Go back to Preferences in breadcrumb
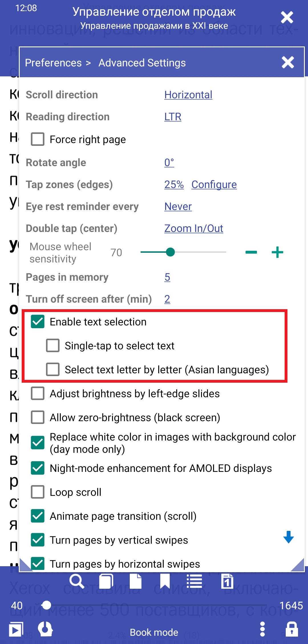Viewport: 308px width, 644px height. (53, 63)
